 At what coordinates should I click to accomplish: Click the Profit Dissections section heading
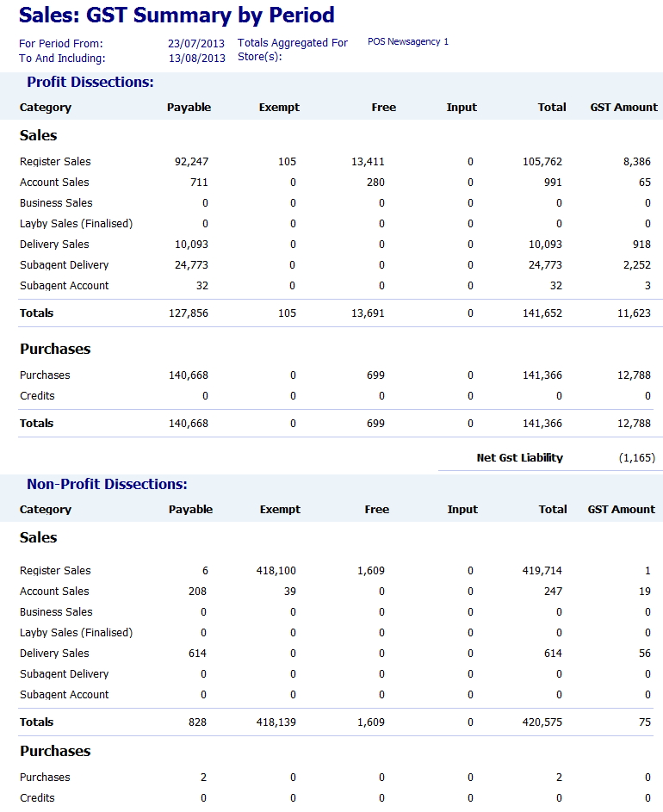(x=90, y=82)
